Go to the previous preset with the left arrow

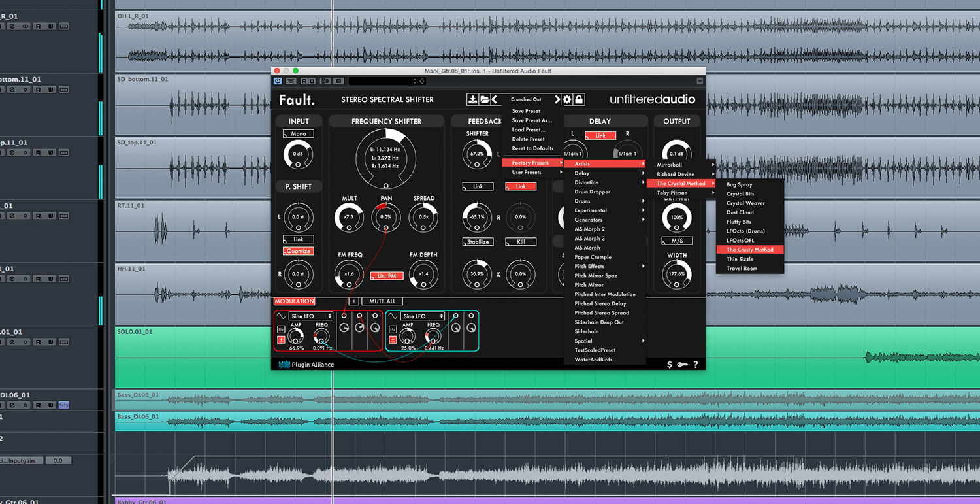[x=495, y=99]
